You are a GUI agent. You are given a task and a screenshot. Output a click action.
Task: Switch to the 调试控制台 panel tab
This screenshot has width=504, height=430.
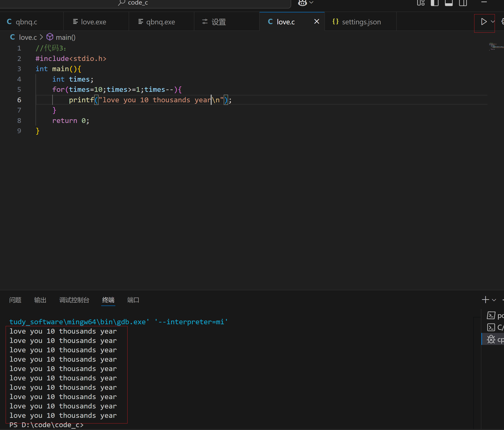[74, 300]
